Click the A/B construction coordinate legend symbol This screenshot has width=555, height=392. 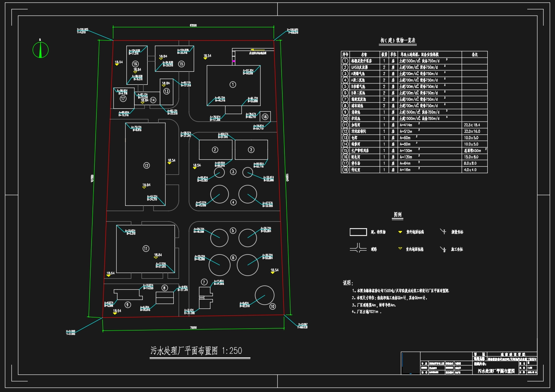tap(443, 249)
